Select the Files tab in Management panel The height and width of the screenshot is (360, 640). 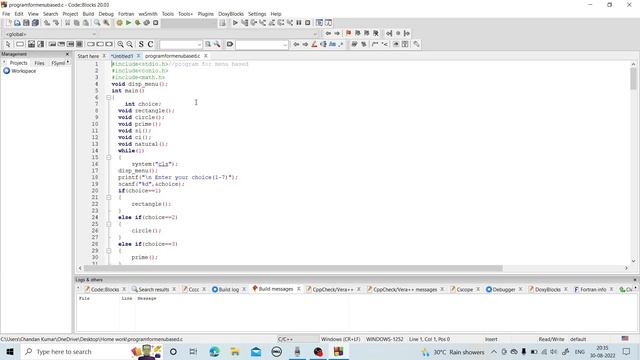39,63
